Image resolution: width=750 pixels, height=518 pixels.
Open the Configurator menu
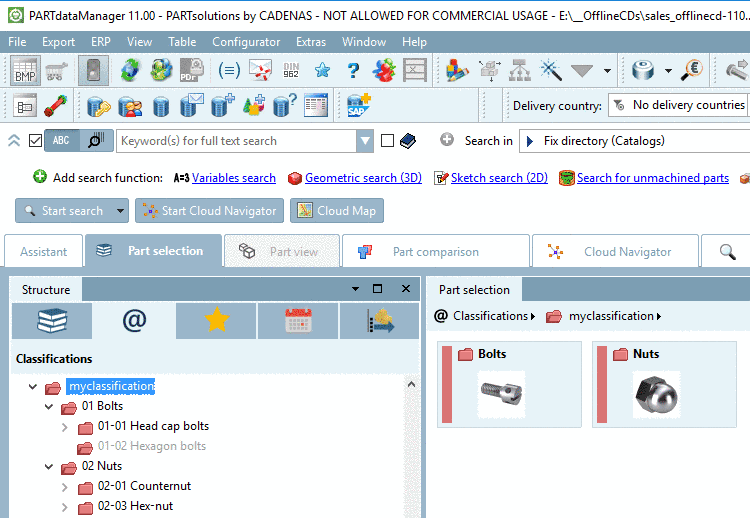pos(246,42)
